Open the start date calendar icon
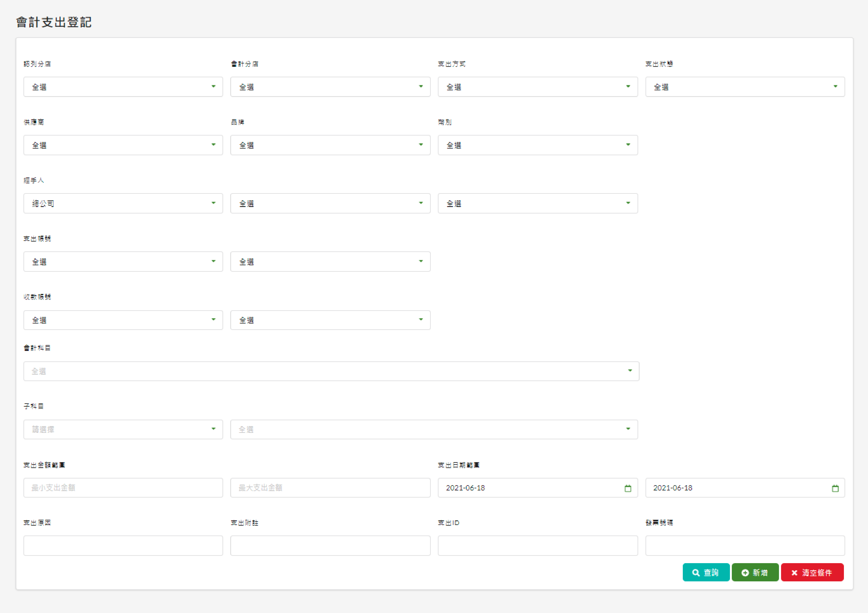868x613 pixels. 627,488
